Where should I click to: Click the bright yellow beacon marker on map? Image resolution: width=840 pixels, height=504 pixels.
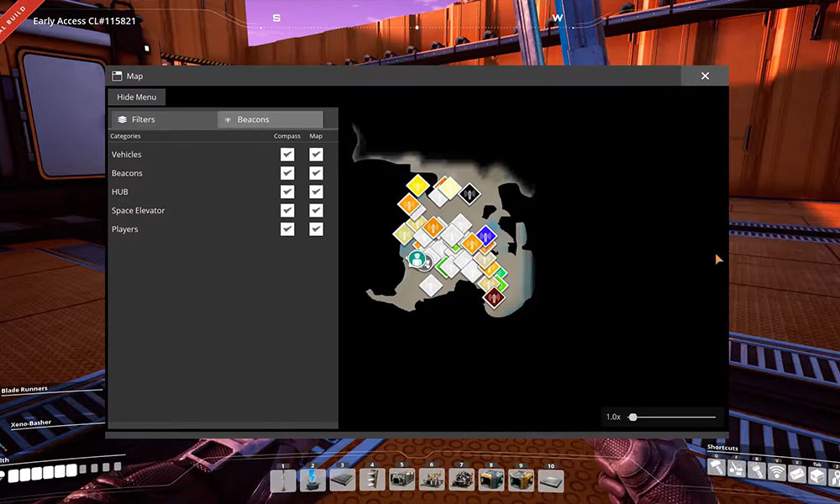[x=417, y=186]
